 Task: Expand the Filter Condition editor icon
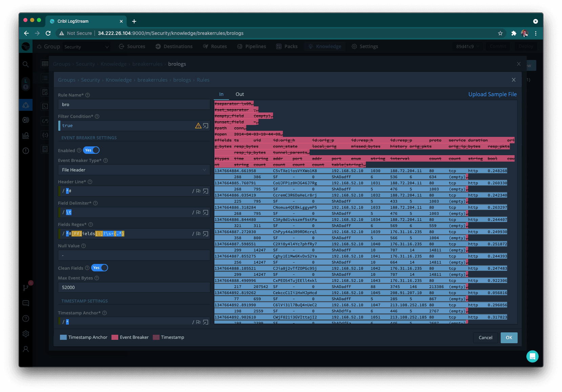pos(206,126)
